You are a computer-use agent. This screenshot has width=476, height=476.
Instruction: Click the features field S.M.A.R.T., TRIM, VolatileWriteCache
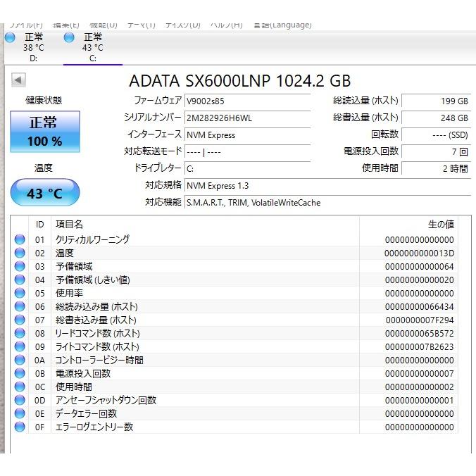pyautogui.click(x=328, y=203)
